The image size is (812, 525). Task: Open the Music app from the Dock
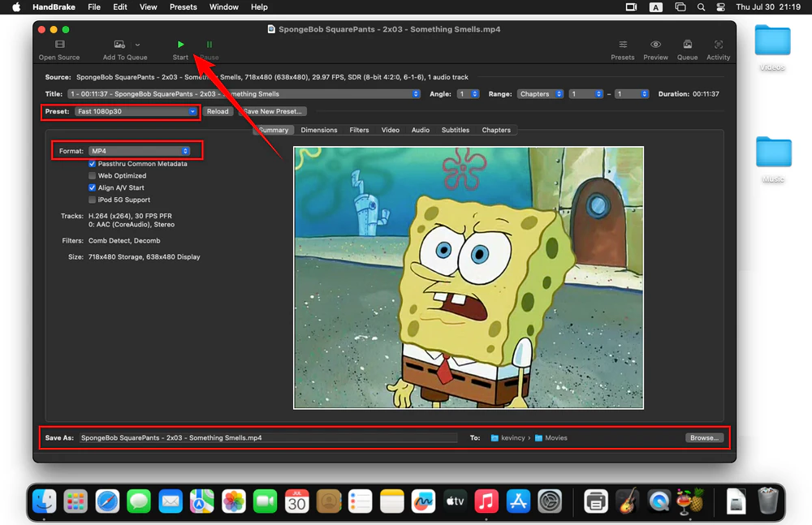point(486,501)
